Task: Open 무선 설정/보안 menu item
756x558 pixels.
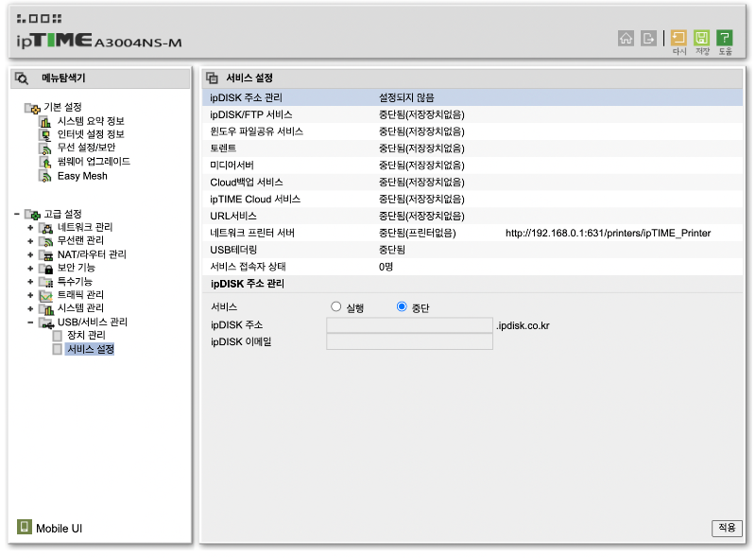Action: [x=86, y=148]
